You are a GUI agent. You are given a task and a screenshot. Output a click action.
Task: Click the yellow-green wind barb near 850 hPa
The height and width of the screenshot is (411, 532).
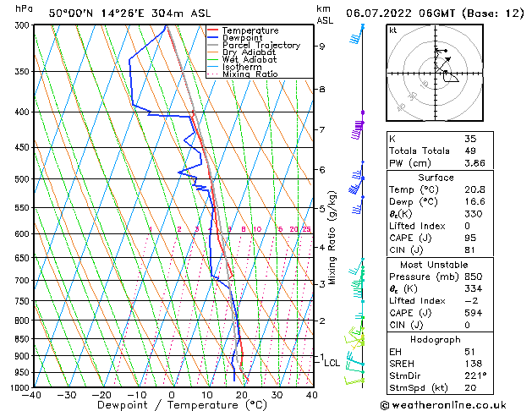pos(354,337)
